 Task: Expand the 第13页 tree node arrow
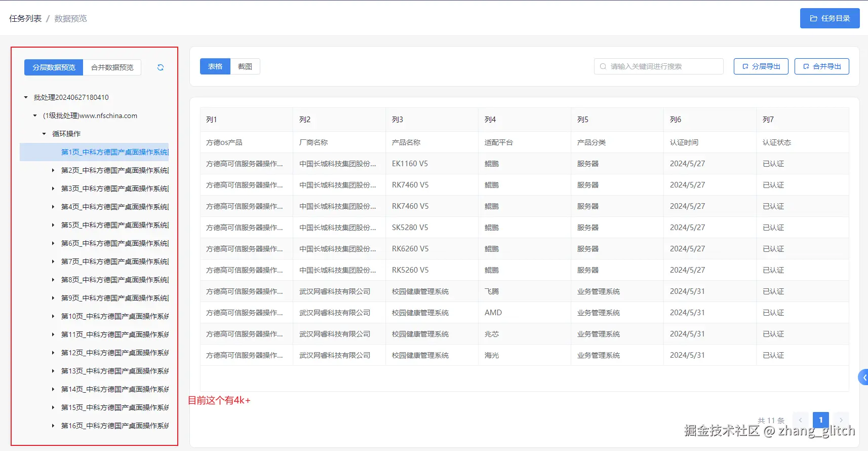point(53,371)
